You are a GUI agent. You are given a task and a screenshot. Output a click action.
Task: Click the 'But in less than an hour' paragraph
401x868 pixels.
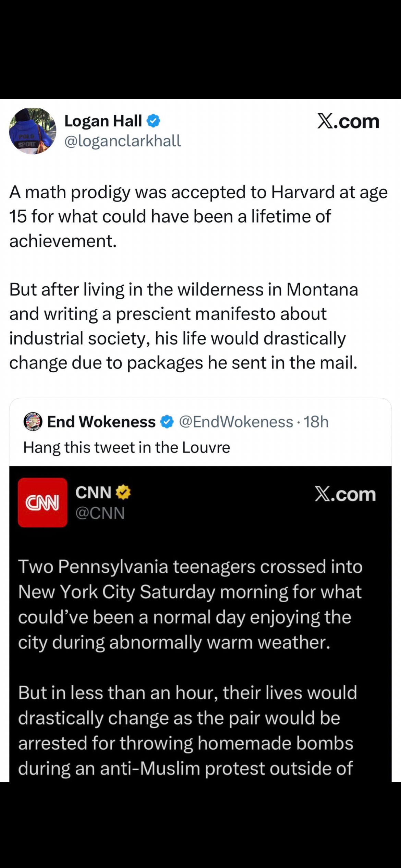tap(187, 730)
